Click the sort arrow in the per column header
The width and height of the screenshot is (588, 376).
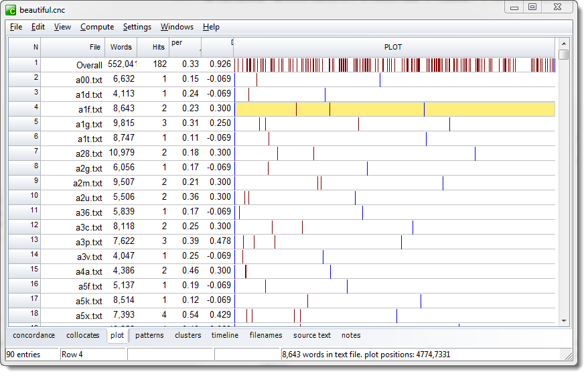pos(200,50)
